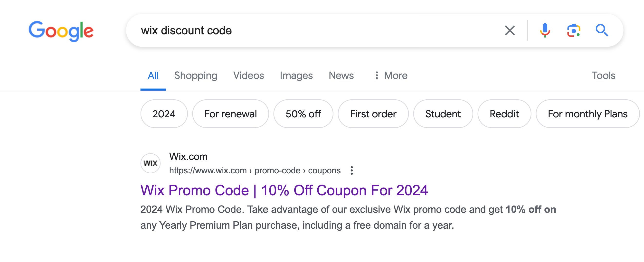Select the 2024 filter chip
This screenshot has height=262, width=644.
click(164, 114)
